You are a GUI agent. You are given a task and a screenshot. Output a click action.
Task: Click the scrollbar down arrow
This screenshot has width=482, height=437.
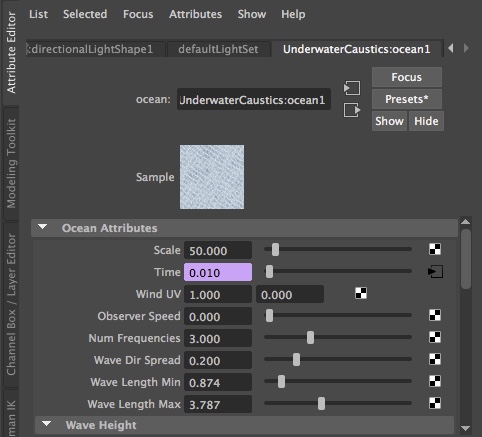[x=466, y=428]
